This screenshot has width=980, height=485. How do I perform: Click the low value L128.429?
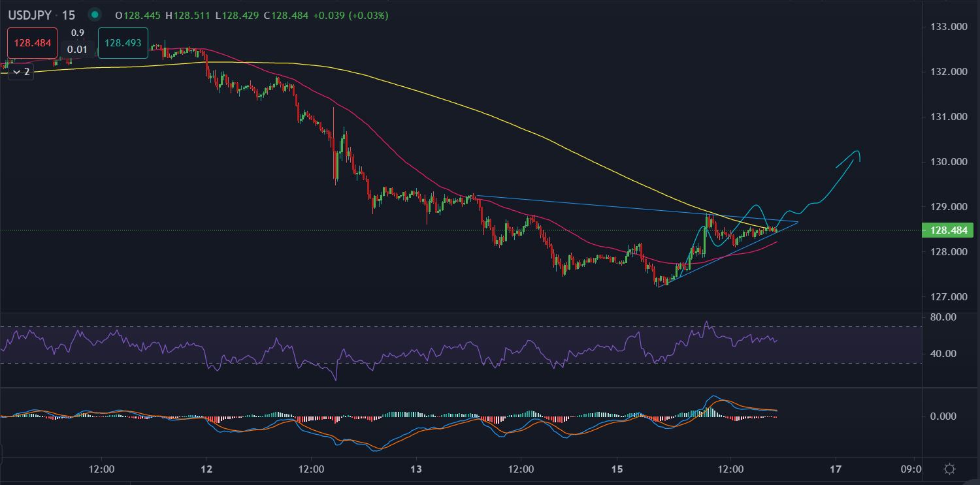[238, 15]
